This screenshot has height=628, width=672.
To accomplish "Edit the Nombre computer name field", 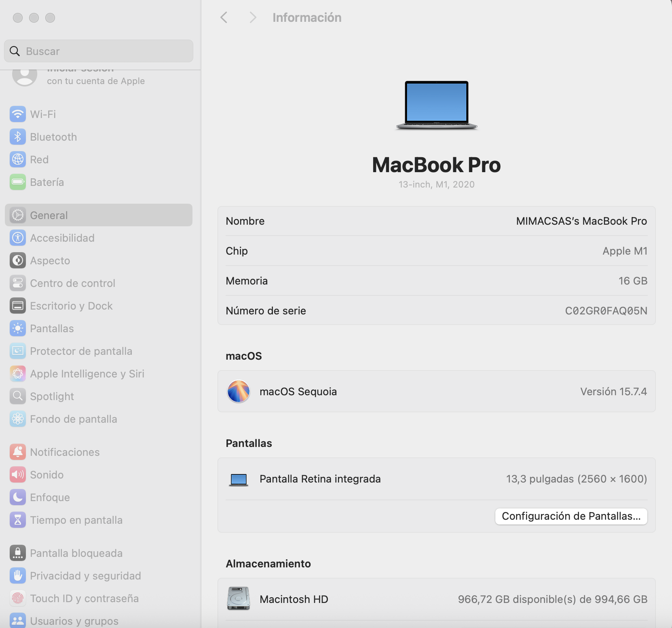I will 581,221.
